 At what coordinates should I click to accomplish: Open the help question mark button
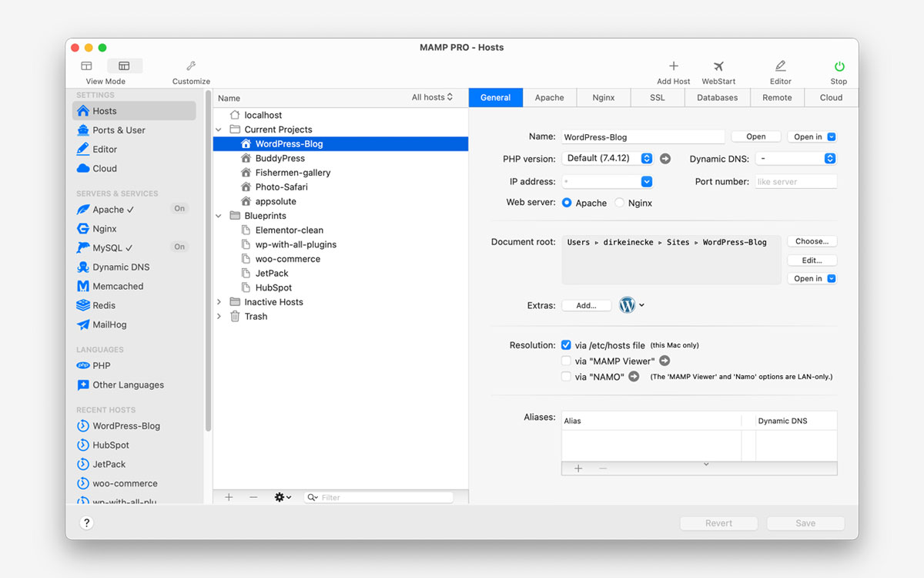87,523
